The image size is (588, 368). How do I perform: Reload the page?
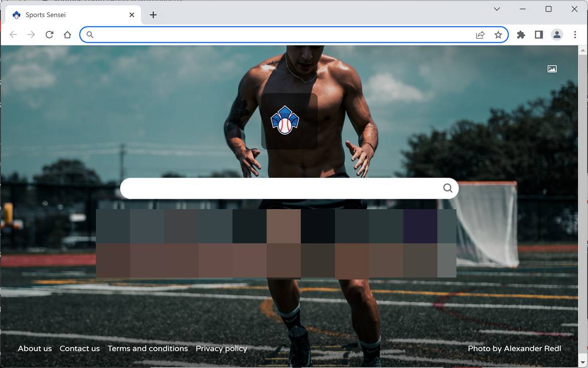tap(49, 34)
